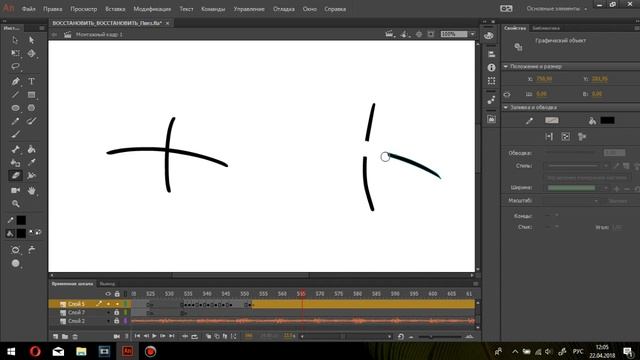Switch to the Вывод tab
Viewport: 640px width, 360px height.
[107, 284]
